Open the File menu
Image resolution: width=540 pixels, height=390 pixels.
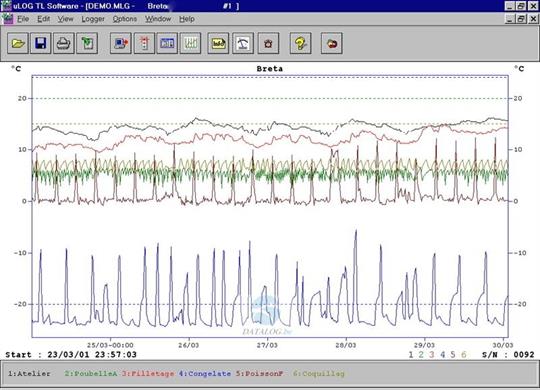click(x=23, y=19)
